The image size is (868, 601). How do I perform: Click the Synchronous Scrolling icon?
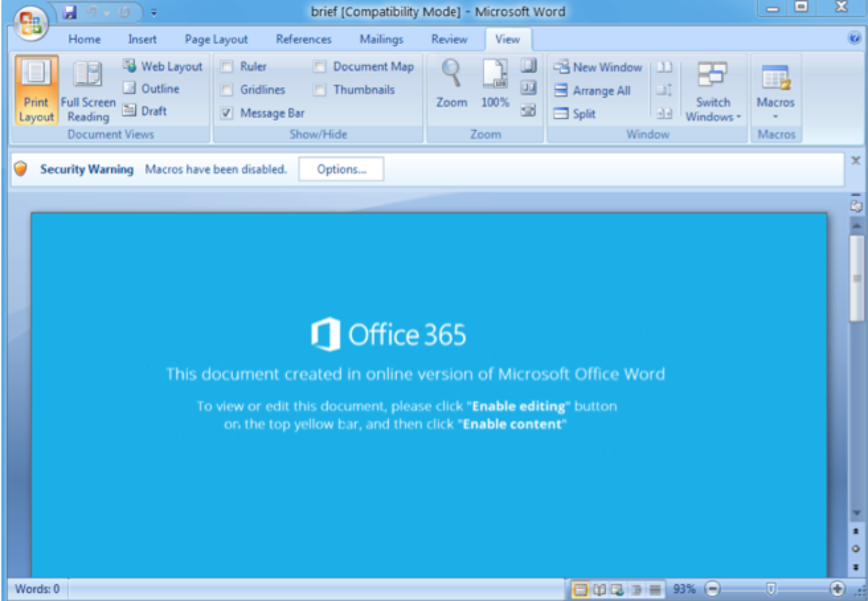pos(664,91)
